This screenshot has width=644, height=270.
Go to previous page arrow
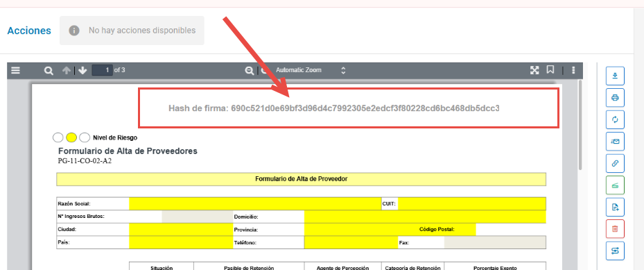coord(66,71)
